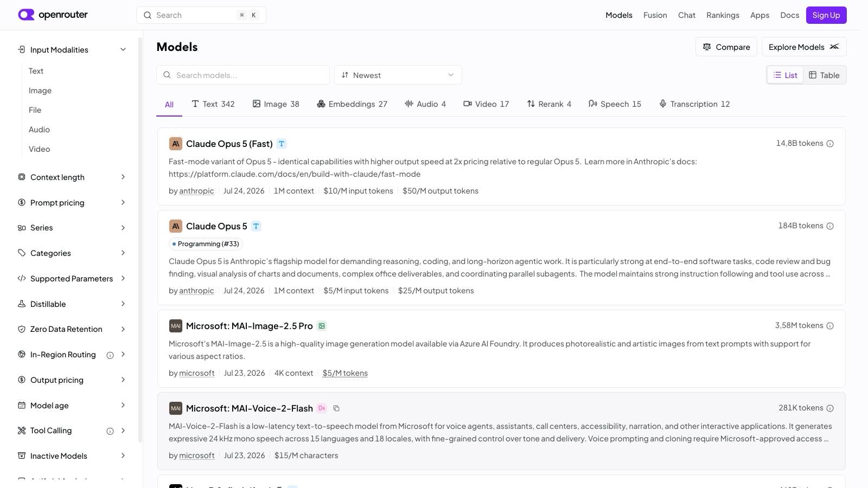This screenshot has width=868, height=488.
Task: Click the Anthropic logo on Claude Opus 5
Action: 175,226
